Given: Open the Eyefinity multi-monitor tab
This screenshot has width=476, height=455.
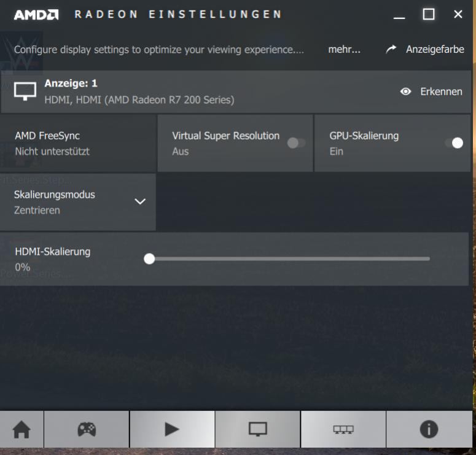Looking at the screenshot, I should tap(343, 429).
